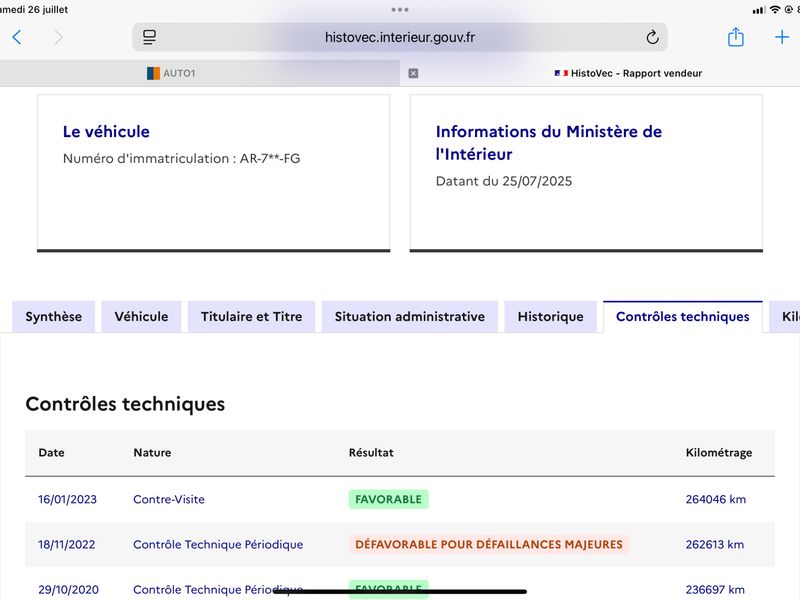Viewport: 800px width, 600px height.
Task: Tap the cellular signal bars icon
Action: coord(759,10)
